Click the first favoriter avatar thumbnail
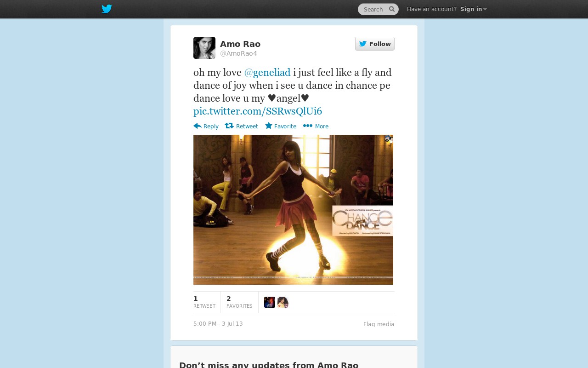This screenshot has height=368, width=588. (270, 302)
